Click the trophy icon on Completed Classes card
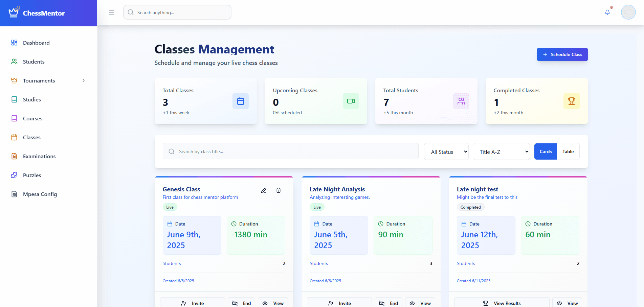 click(572, 101)
